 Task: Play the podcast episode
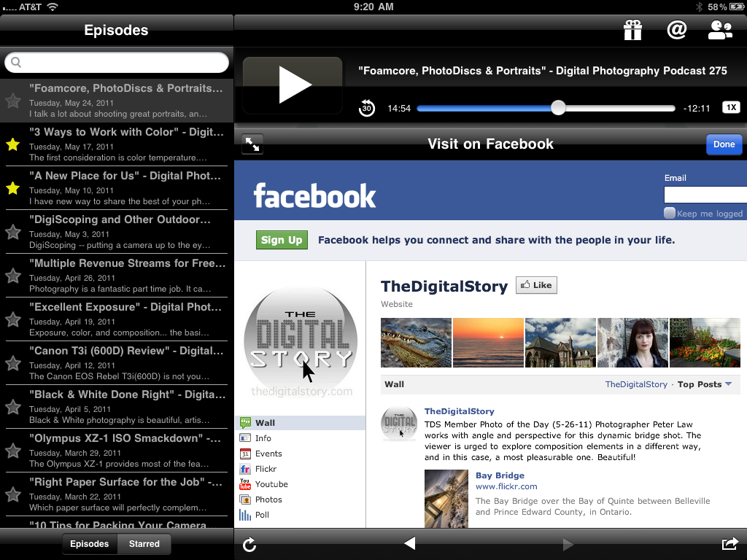[293, 85]
